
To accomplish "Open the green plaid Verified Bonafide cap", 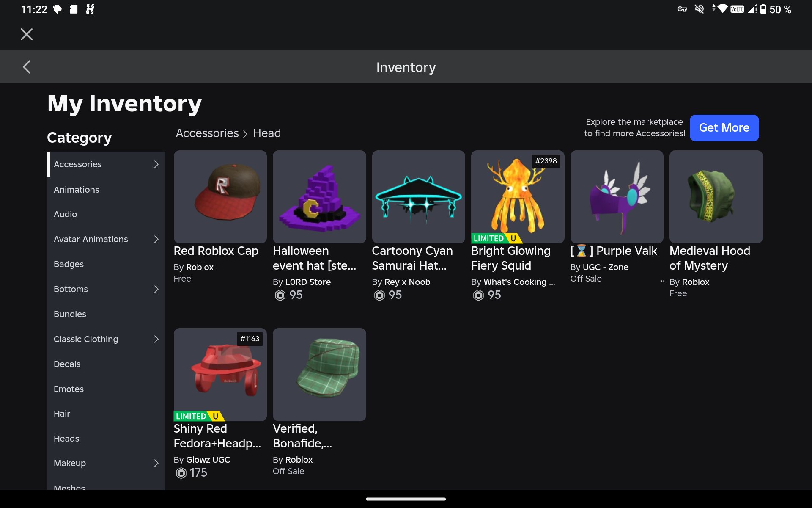I will [319, 375].
